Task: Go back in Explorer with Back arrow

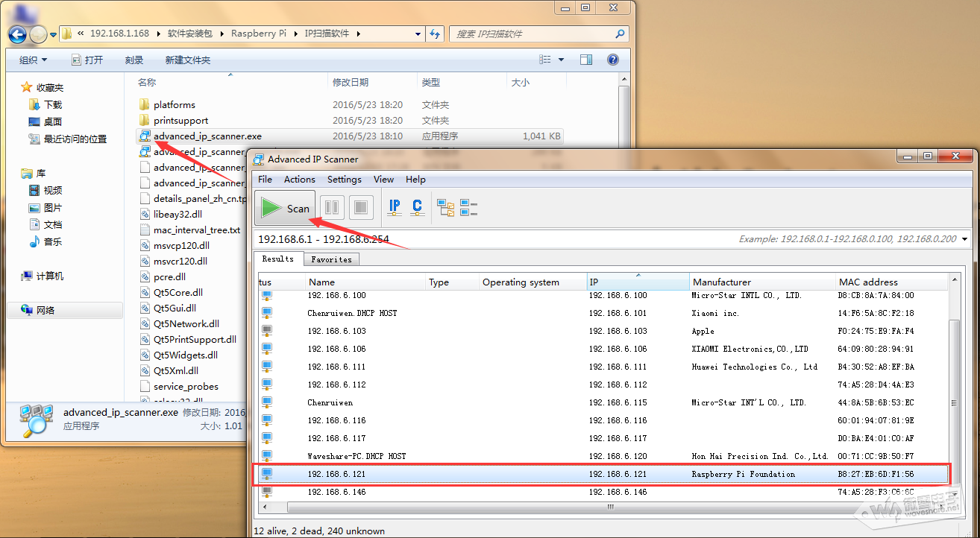Action: coord(18,34)
